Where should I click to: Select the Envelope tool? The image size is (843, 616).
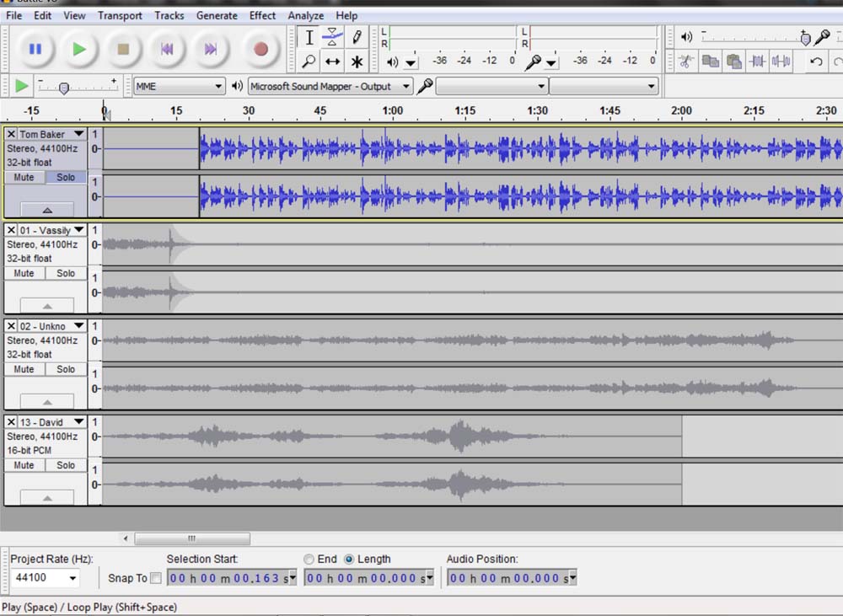333,37
